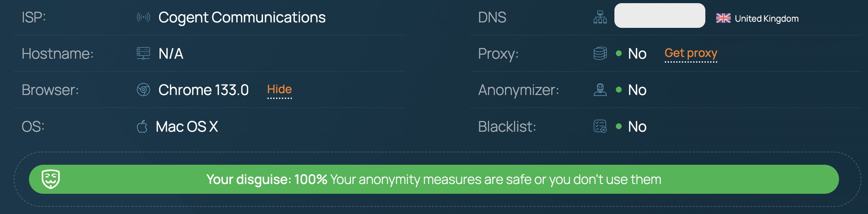Image resolution: width=868 pixels, height=214 pixels.
Task: Select the Chrome 133.0 browser text
Action: 204,90
